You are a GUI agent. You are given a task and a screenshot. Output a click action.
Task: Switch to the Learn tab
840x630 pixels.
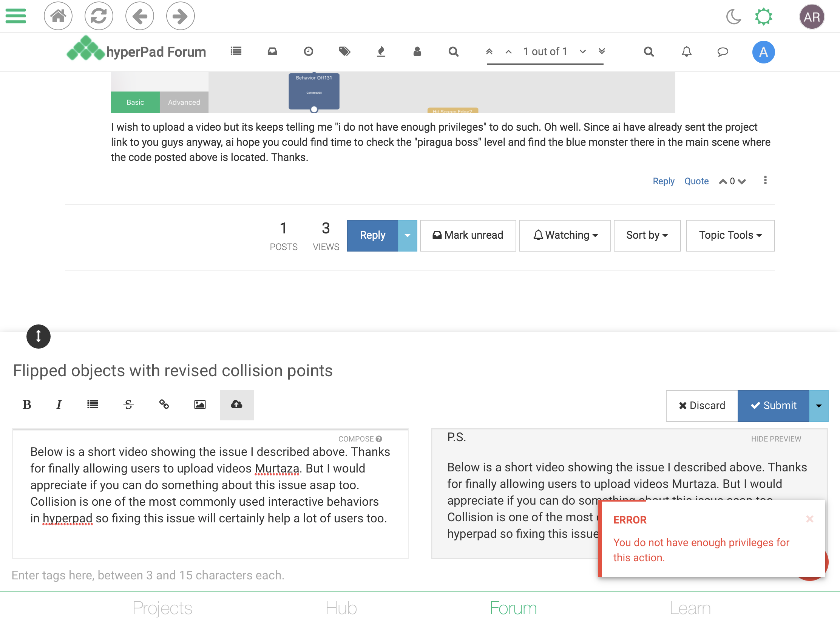pyautogui.click(x=690, y=608)
